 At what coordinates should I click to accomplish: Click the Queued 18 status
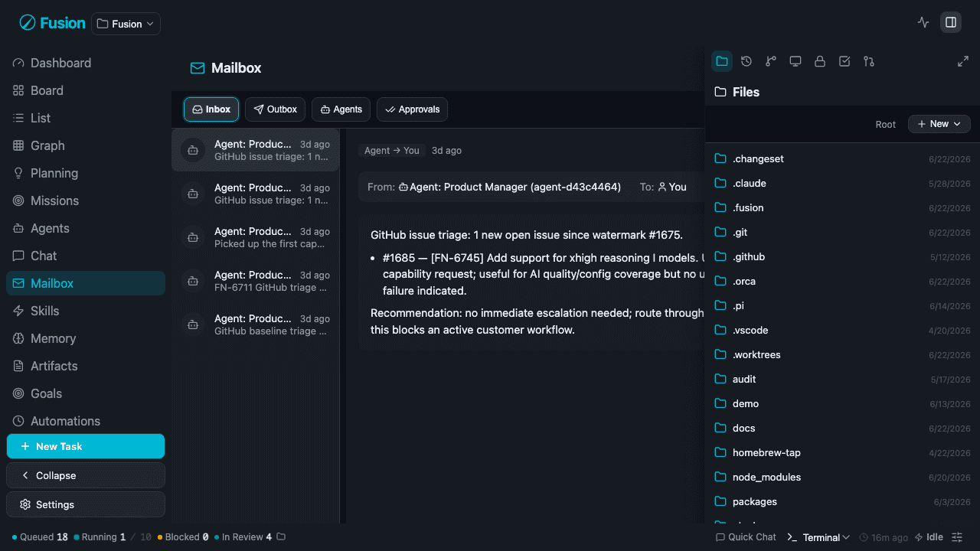click(40, 537)
